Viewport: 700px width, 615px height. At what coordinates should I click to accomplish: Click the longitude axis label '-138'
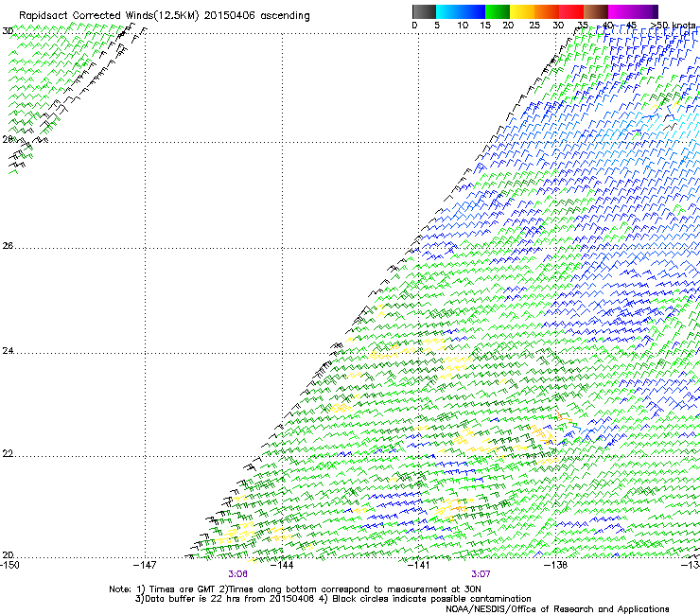tap(556, 565)
